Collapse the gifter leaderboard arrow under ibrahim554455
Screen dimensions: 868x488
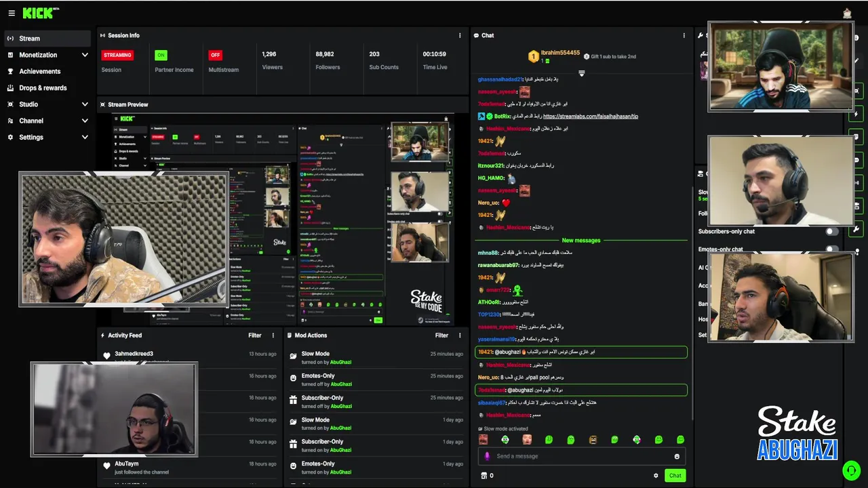[581, 73]
